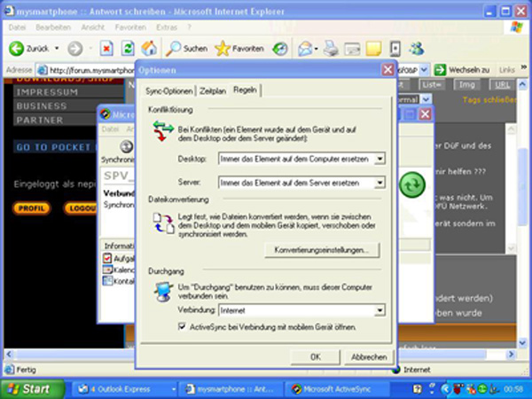Click the Windows flag logo in browser corner
The image size is (532, 399).
point(517,27)
